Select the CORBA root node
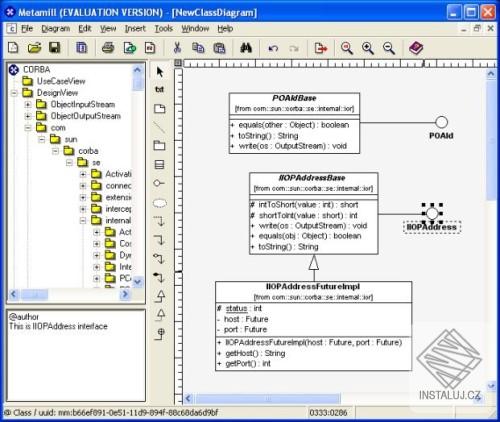Viewport: 500px width, 422px height. pos(37,70)
